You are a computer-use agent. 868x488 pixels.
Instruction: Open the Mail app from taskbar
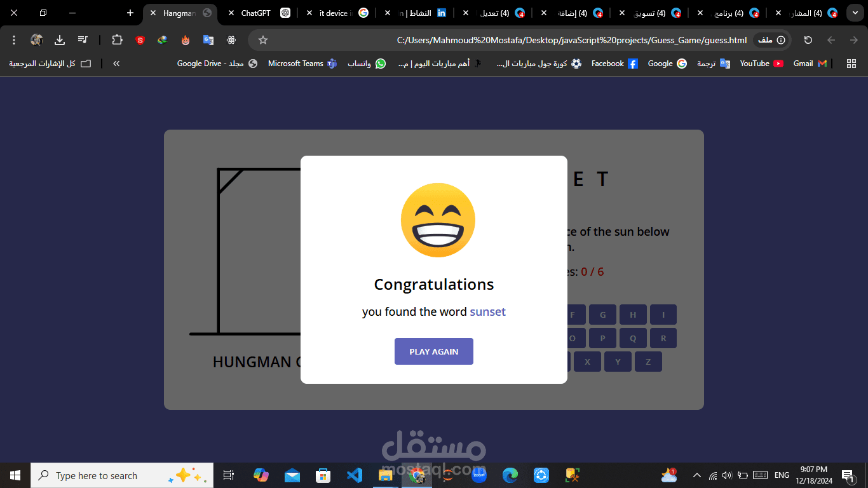point(292,475)
